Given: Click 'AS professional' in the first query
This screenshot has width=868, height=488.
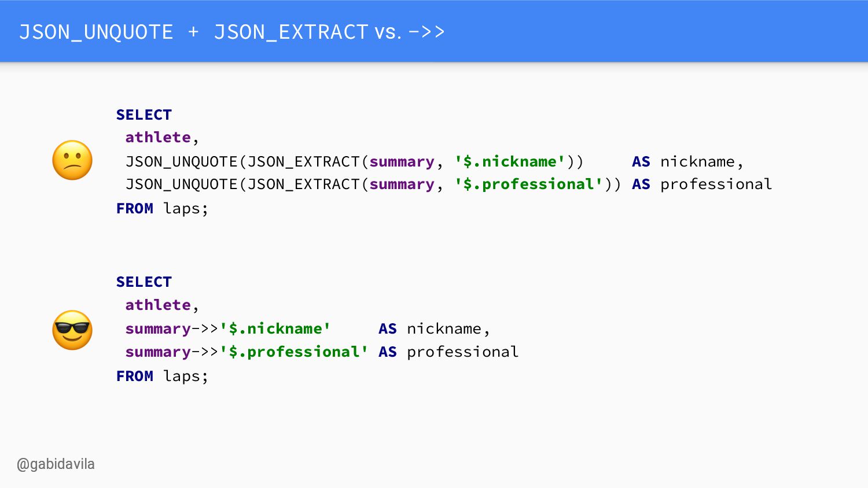Looking at the screenshot, I should click(x=702, y=184).
